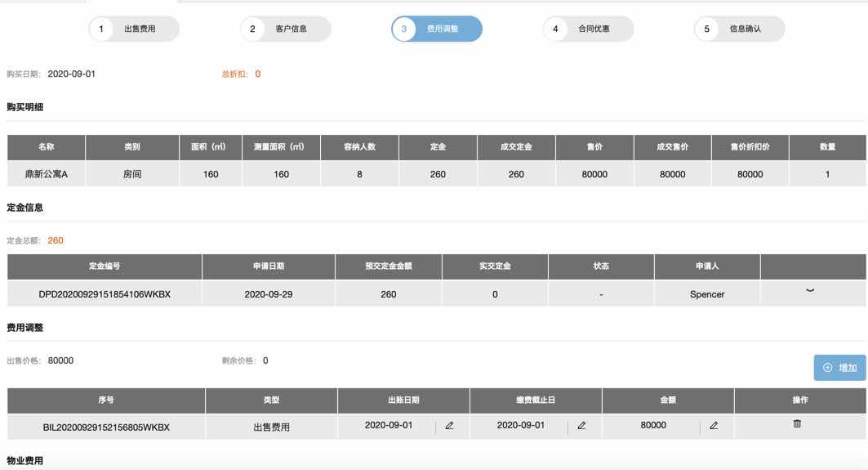Click the 出账日期 field showing 2020-09-01
This screenshot has height=470, width=868.
389,426
